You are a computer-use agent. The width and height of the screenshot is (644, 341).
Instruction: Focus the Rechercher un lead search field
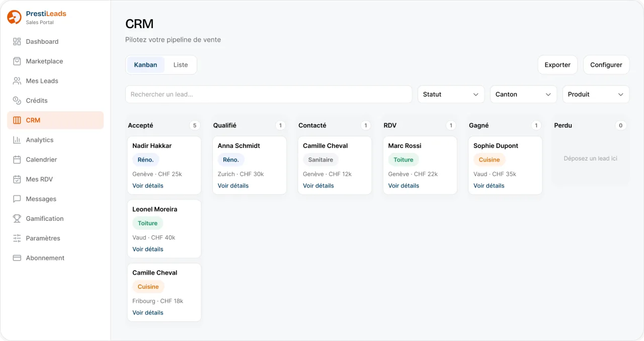coord(269,94)
